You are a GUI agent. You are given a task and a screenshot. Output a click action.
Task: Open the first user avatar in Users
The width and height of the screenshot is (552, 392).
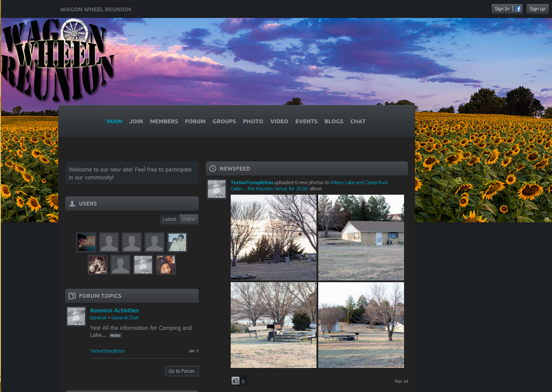click(86, 242)
